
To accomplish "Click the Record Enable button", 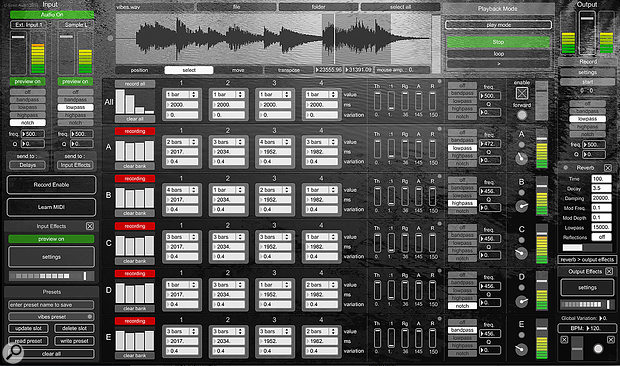I will 51,185.
